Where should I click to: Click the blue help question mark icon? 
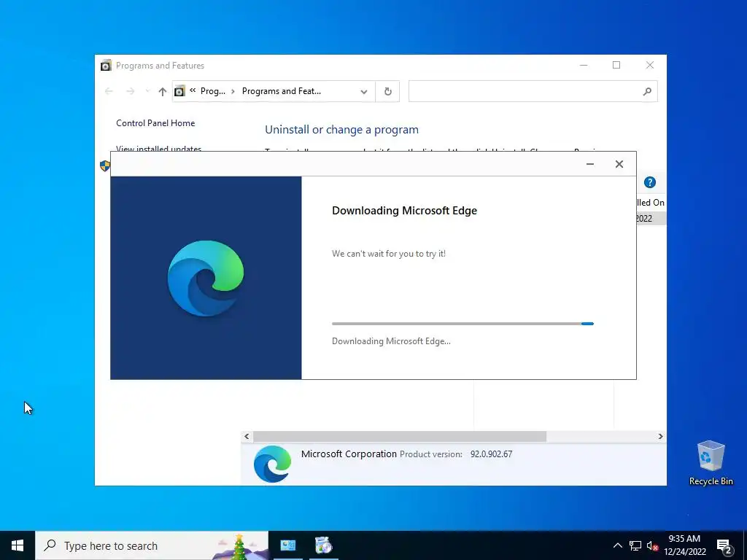[650, 182]
